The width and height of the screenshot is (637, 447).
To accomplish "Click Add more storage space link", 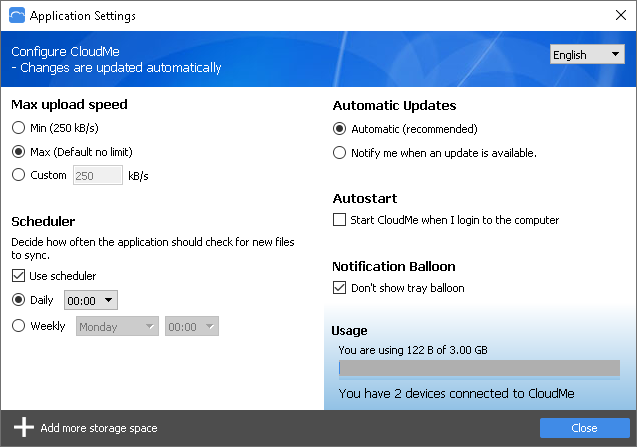I will coord(99,428).
